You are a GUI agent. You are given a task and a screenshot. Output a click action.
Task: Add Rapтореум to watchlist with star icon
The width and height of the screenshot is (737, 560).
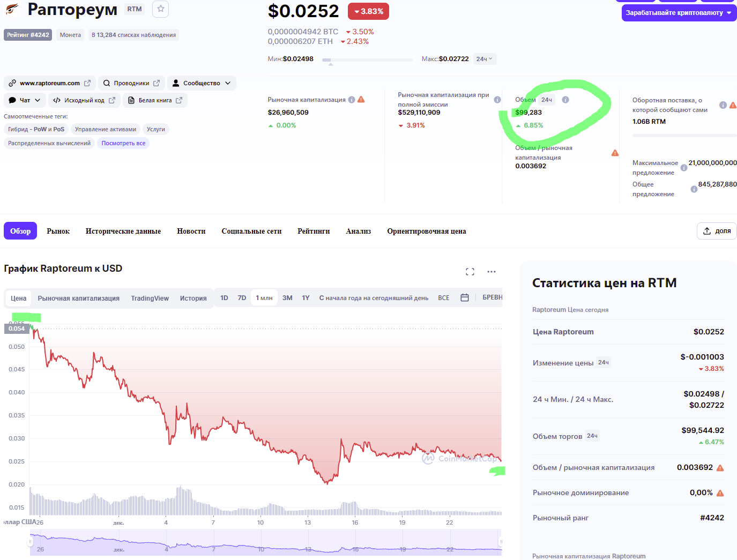pos(160,9)
